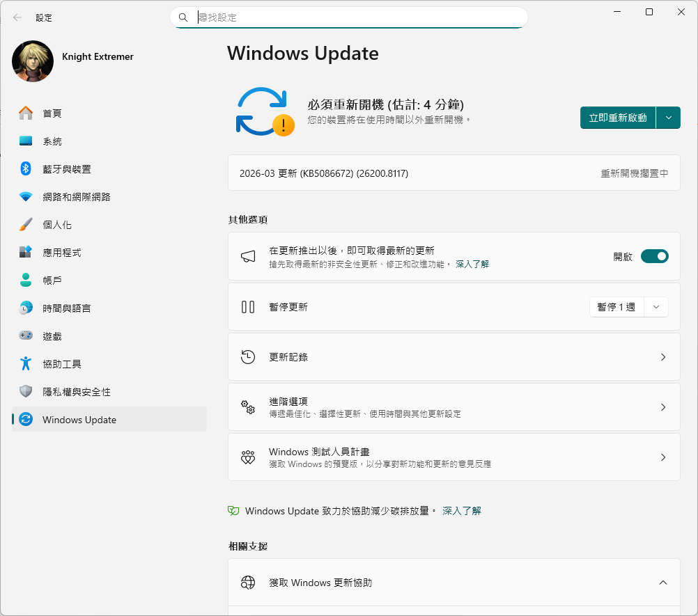The image size is (698, 616).
Task: Select 遊戲 label in sidebar
Action: coord(52,335)
